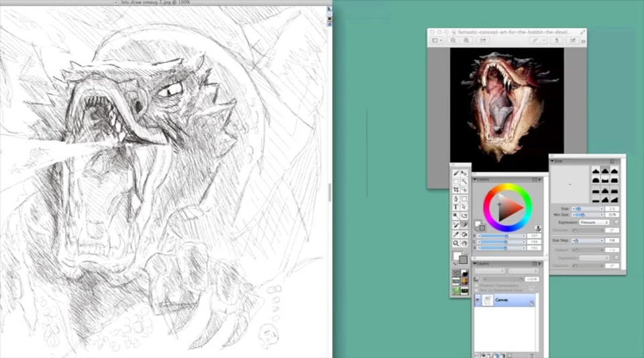Open the Paper selector in toolbox
This screenshot has height=358, width=644.
(x=456, y=273)
